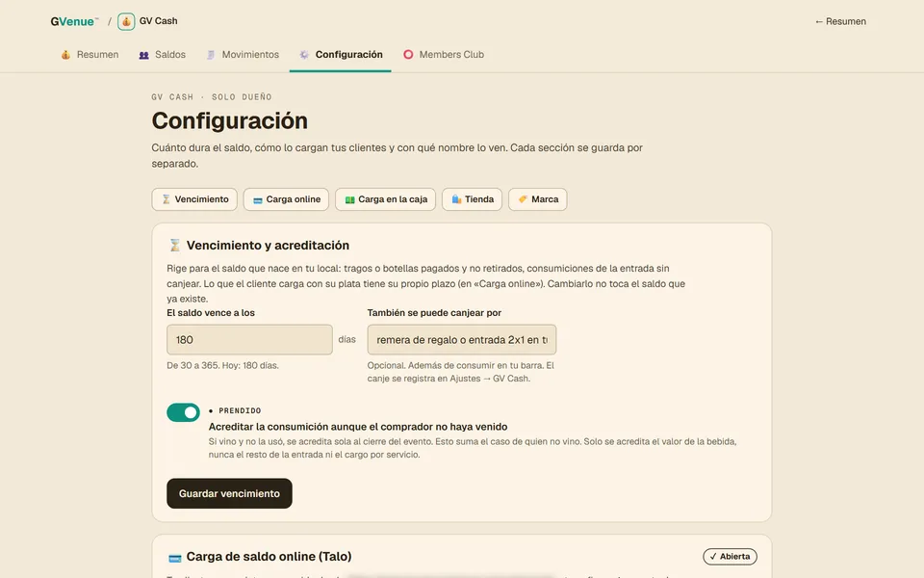This screenshot has width=924, height=578.
Task: Click the card icon beside Carga de saldo online
Action: point(174,558)
